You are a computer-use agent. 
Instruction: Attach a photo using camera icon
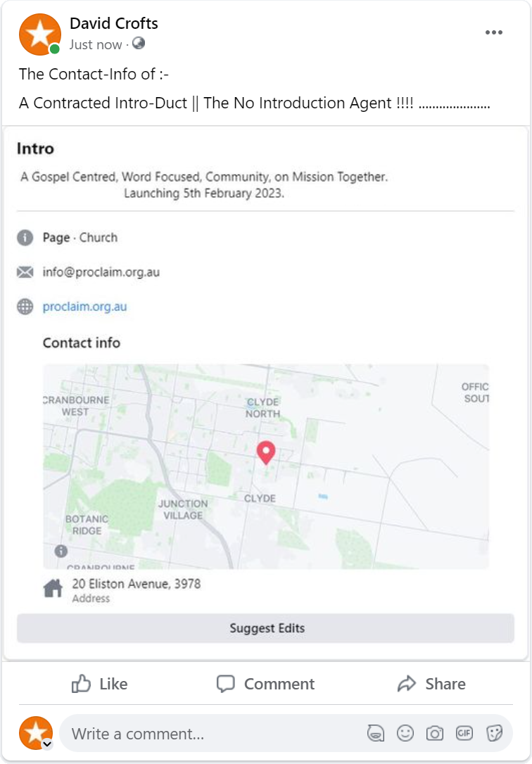435,733
